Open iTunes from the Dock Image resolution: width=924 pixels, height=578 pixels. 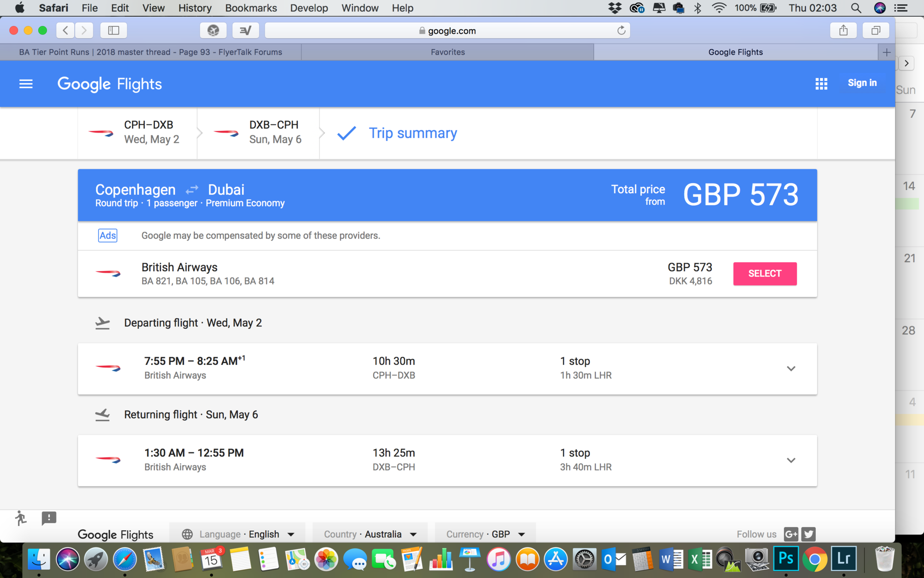tap(498, 559)
